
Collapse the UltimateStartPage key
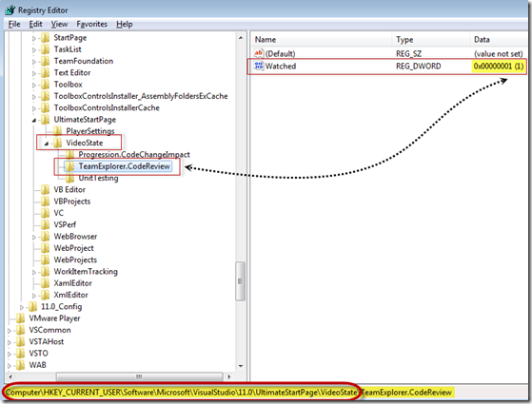pyautogui.click(x=34, y=121)
